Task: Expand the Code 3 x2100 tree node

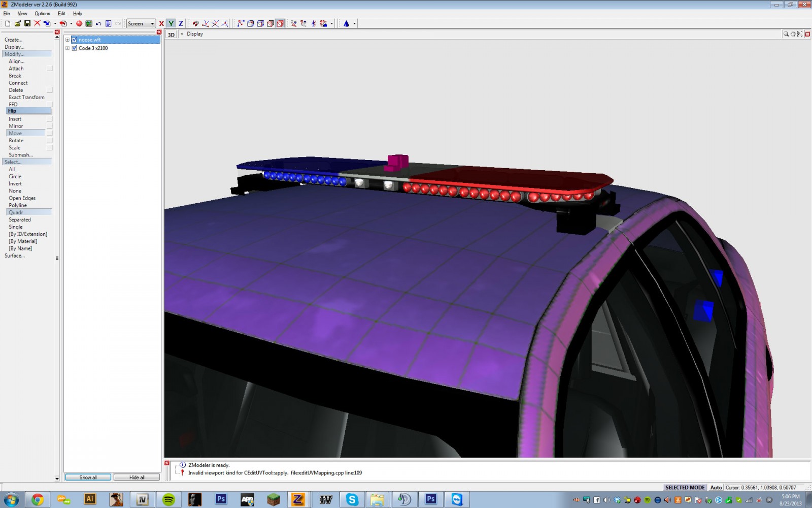Action: click(67, 48)
